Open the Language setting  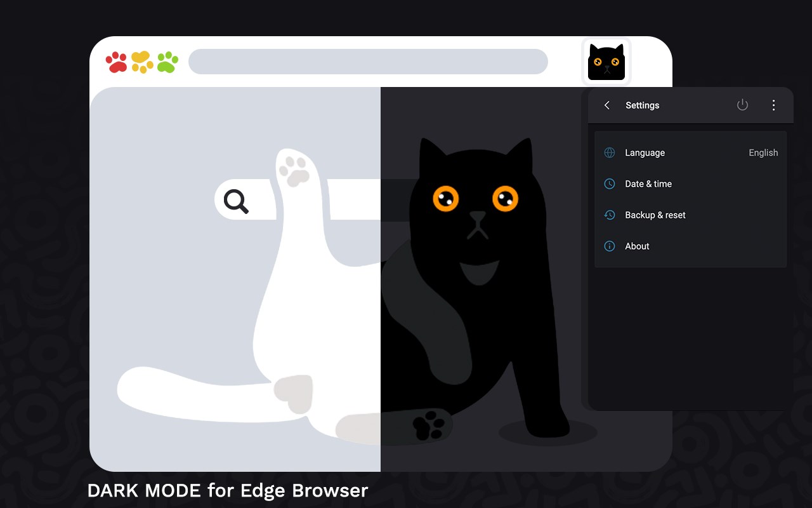pos(691,152)
